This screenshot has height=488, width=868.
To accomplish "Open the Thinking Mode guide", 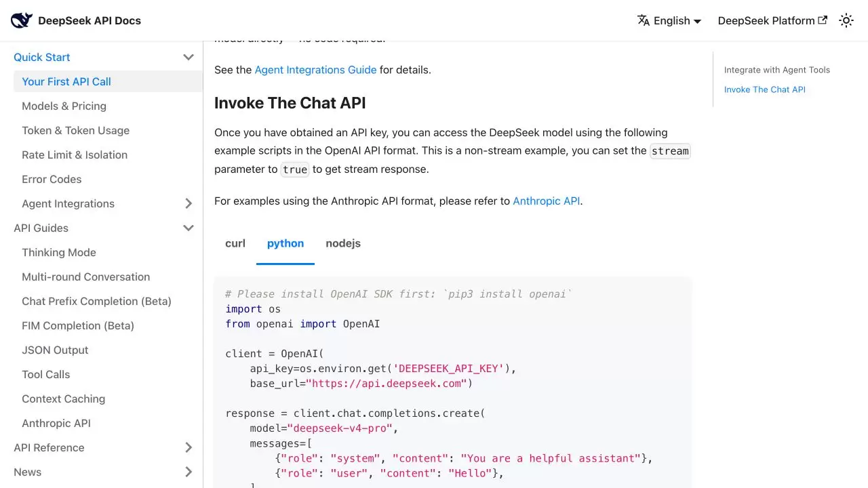I will click(59, 252).
